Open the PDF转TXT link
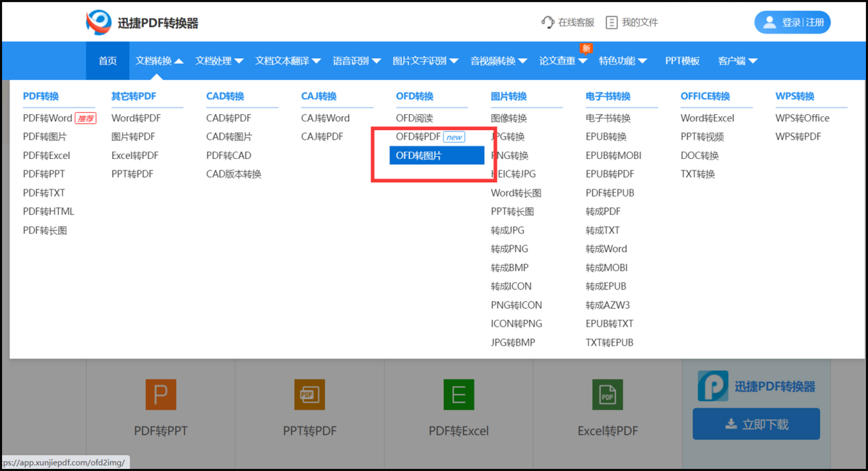Screen dimensions: 868x471 [x=44, y=193]
